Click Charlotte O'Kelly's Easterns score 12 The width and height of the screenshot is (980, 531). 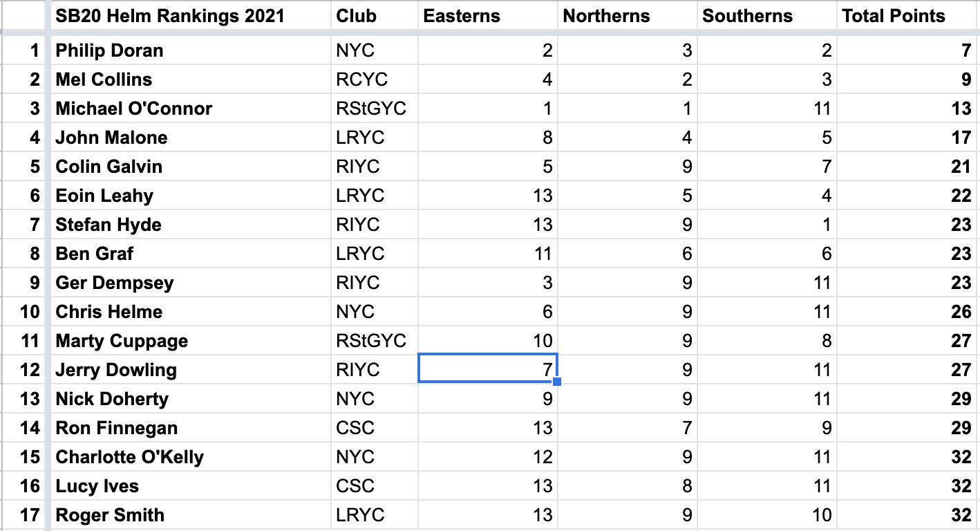488,457
